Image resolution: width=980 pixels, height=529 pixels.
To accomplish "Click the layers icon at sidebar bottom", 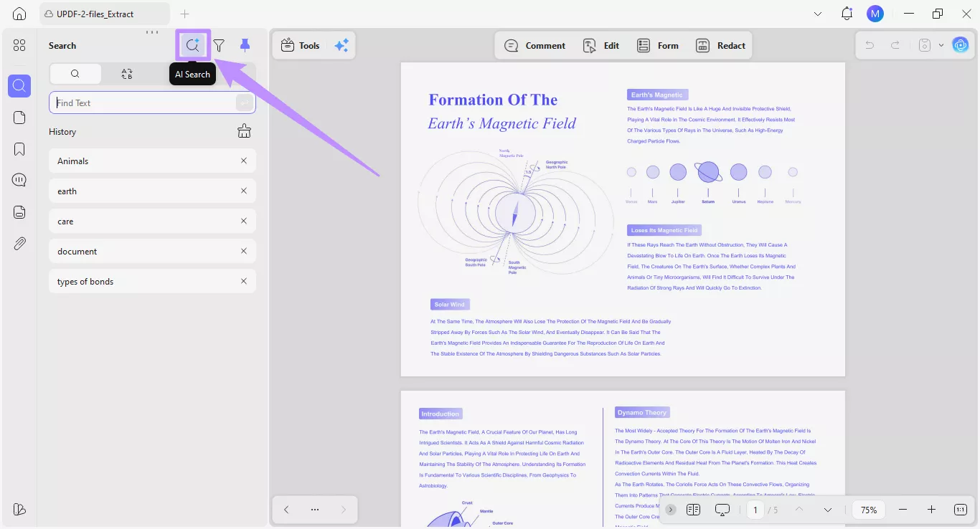I will (x=19, y=509).
